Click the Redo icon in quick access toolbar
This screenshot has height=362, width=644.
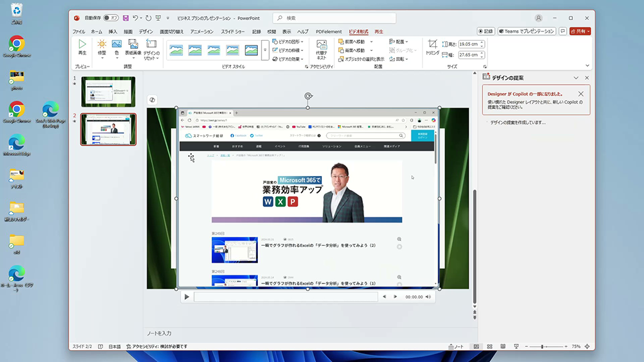click(x=148, y=18)
